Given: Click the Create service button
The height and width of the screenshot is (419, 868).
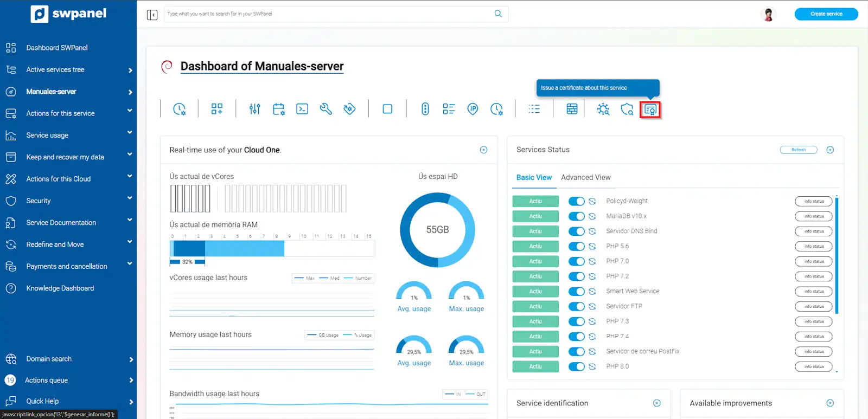Looking at the screenshot, I should [826, 14].
